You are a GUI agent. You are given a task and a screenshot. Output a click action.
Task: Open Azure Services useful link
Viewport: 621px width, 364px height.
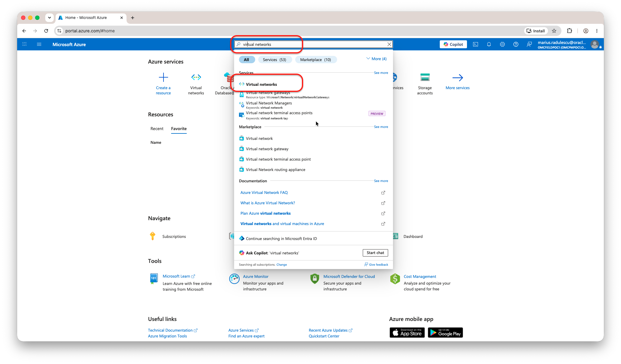tap(243, 330)
